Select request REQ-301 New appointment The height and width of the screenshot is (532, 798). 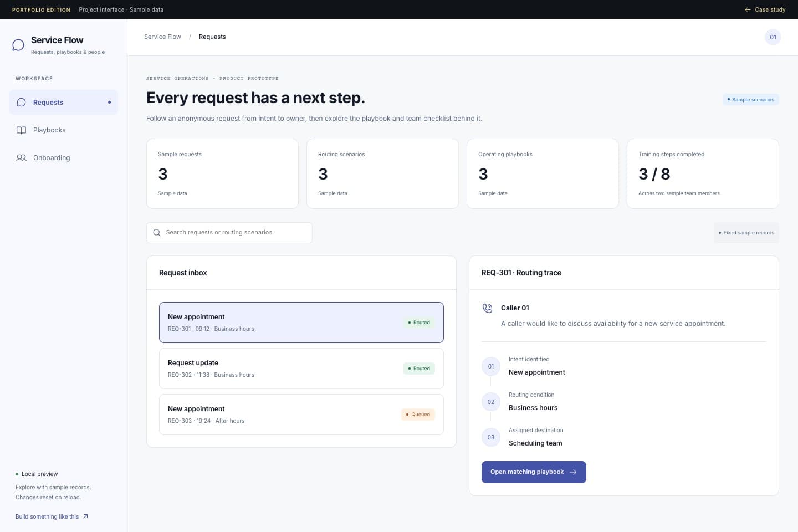coord(301,323)
